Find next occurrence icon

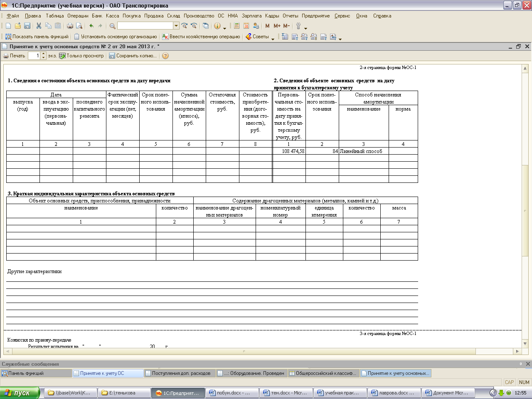coord(185,26)
